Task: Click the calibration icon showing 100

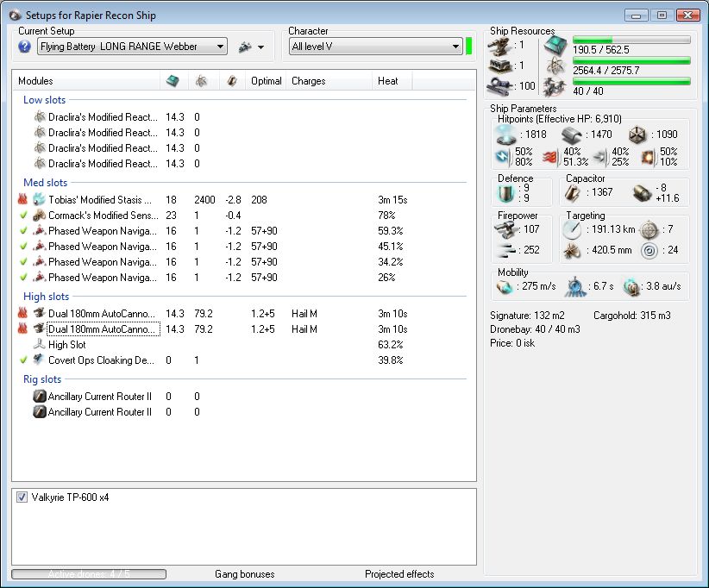Action: 500,86
